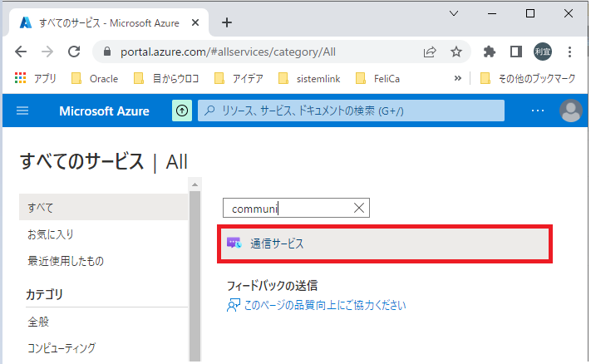
Task: Select 最近使用したもの in the sidebar
Action: [x=66, y=261]
